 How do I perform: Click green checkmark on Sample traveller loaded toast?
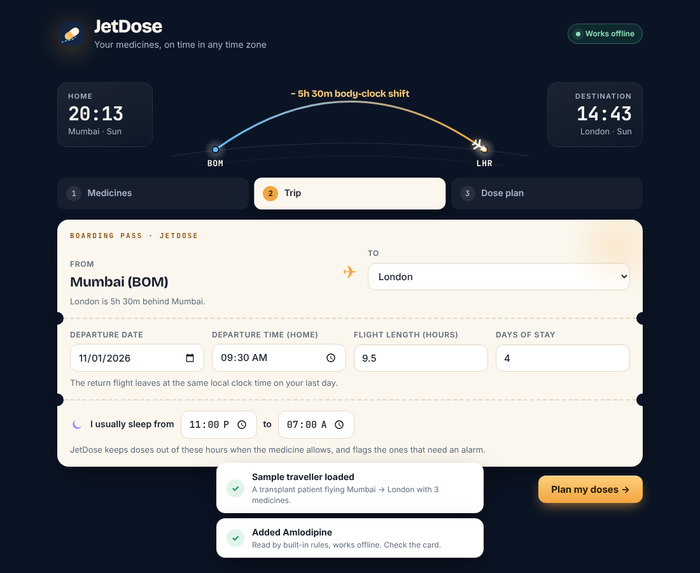point(235,488)
